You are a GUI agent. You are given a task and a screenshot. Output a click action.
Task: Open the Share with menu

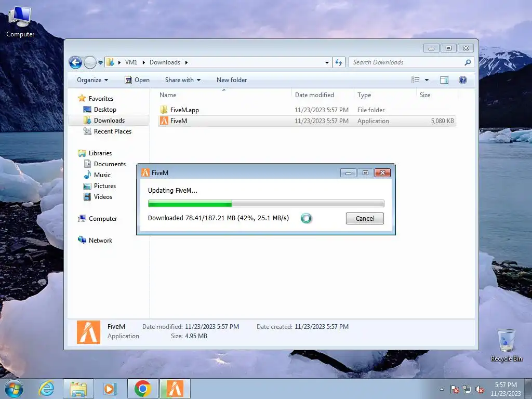182,80
